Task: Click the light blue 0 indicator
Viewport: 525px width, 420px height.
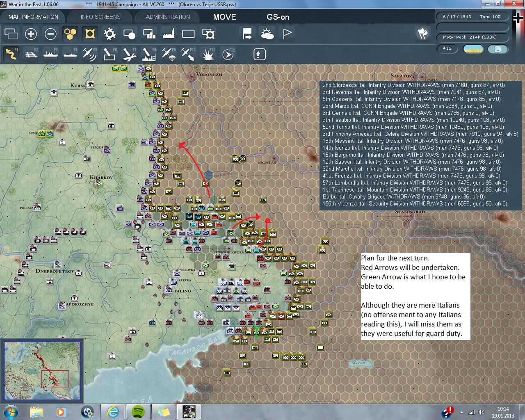Action: [498, 49]
